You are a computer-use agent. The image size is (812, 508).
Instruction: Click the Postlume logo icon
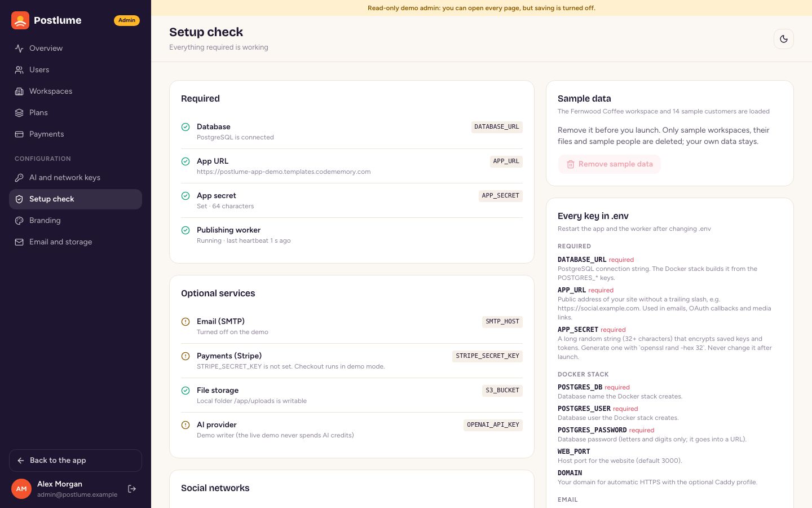pos(20,20)
